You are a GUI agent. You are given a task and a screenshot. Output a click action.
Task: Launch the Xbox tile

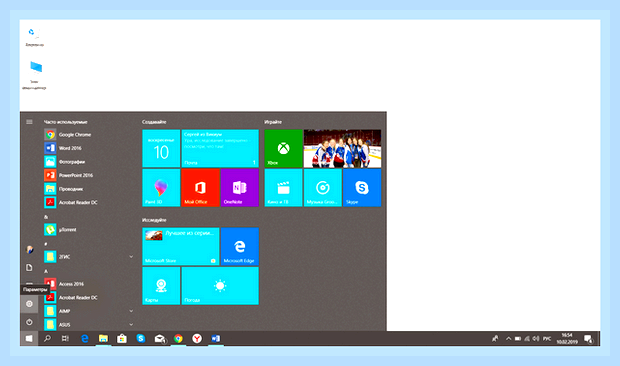(x=283, y=149)
